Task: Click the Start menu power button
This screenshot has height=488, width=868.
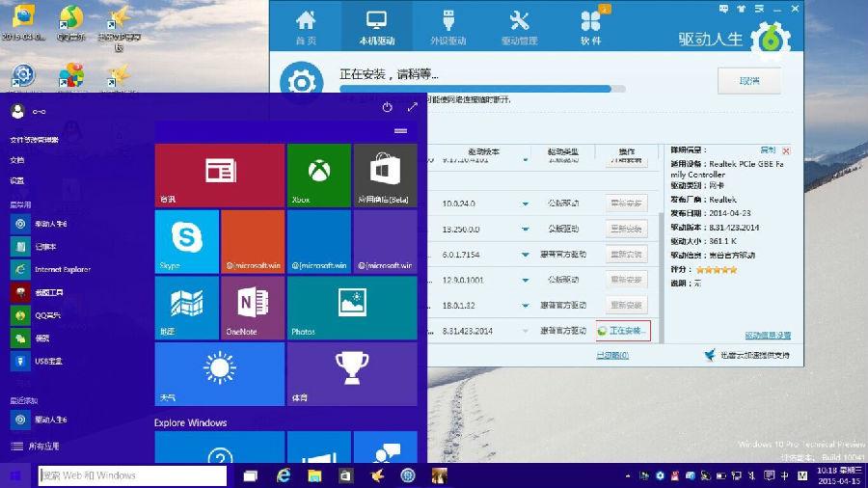Action: 387,107
